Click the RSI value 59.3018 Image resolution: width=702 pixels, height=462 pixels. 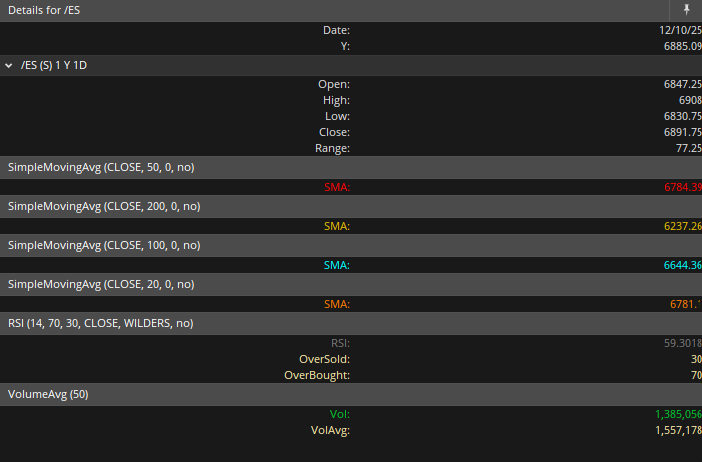[x=682, y=343]
